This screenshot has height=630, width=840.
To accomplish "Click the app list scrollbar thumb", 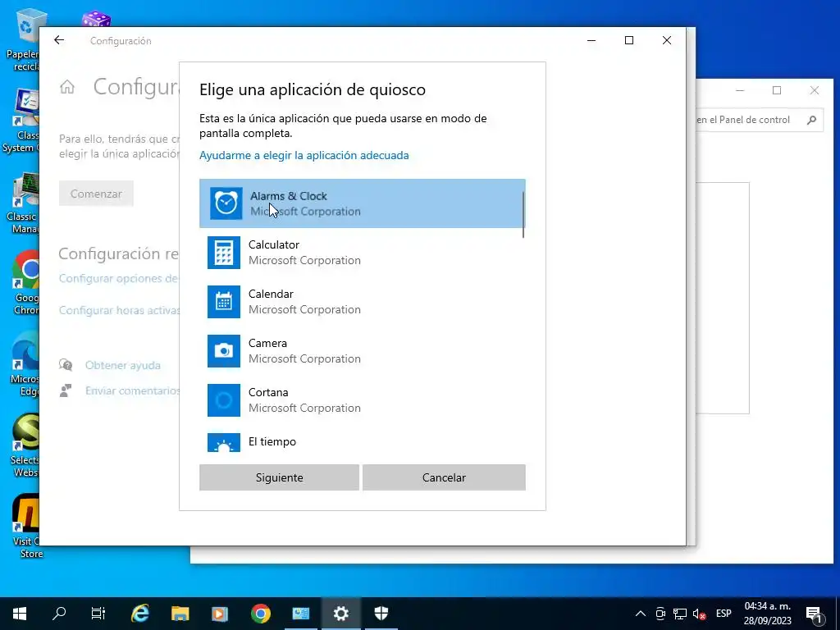I will 523,214.
